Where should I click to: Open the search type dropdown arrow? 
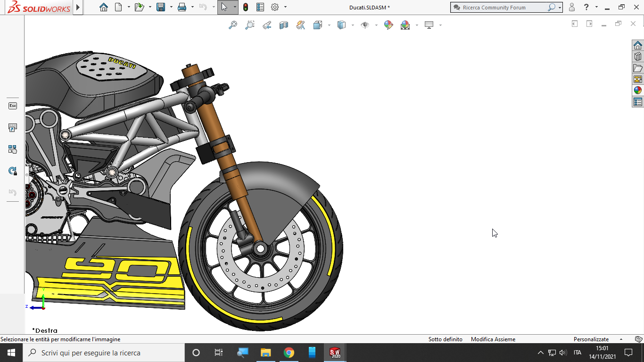point(560,8)
